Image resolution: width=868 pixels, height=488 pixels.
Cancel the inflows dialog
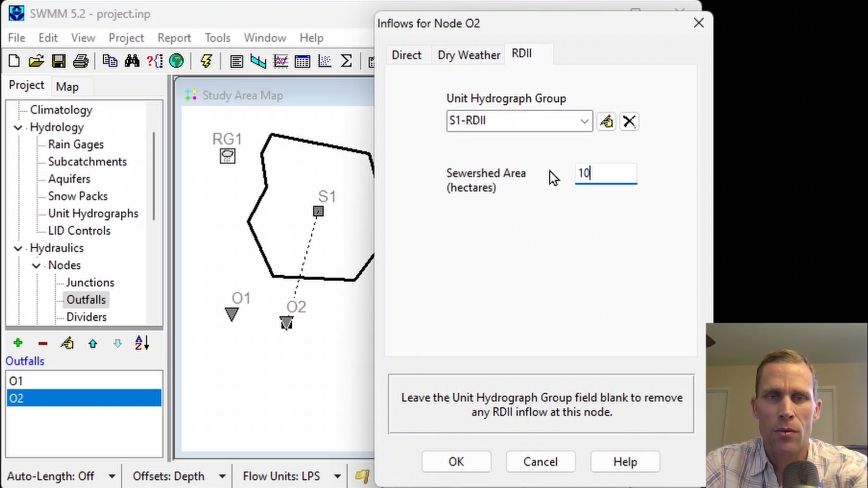(540, 462)
